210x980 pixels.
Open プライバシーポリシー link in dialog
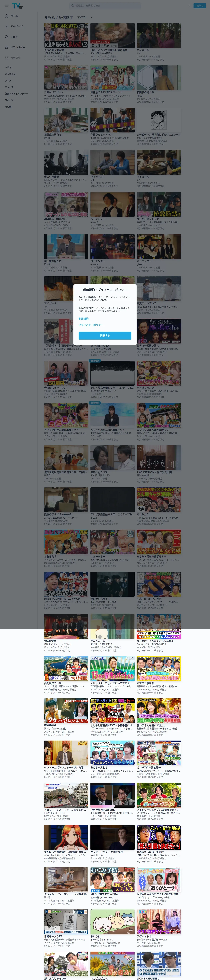(x=91, y=325)
